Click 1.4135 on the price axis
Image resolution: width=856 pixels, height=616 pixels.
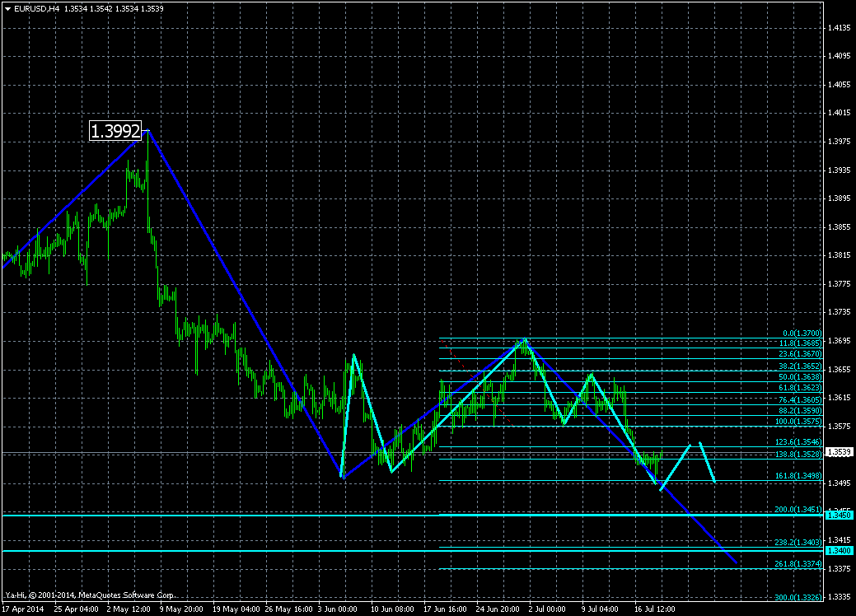(x=840, y=27)
